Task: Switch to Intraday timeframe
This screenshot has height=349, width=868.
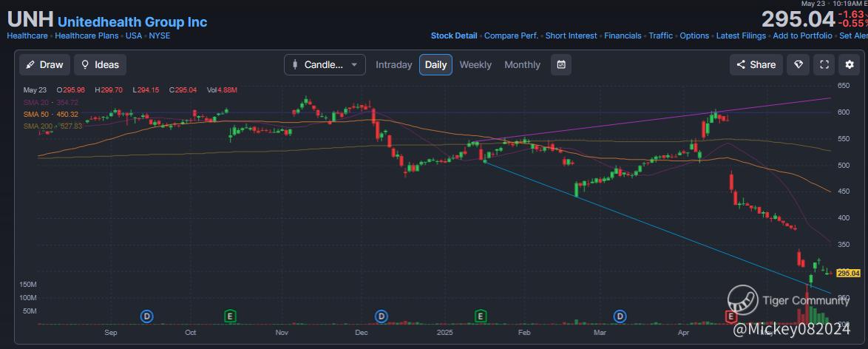Action: point(393,65)
